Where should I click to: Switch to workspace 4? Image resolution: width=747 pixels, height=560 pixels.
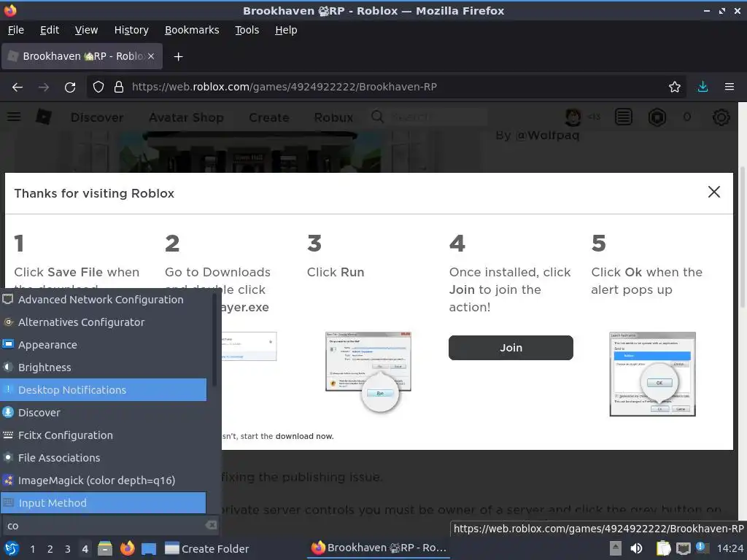coord(85,549)
